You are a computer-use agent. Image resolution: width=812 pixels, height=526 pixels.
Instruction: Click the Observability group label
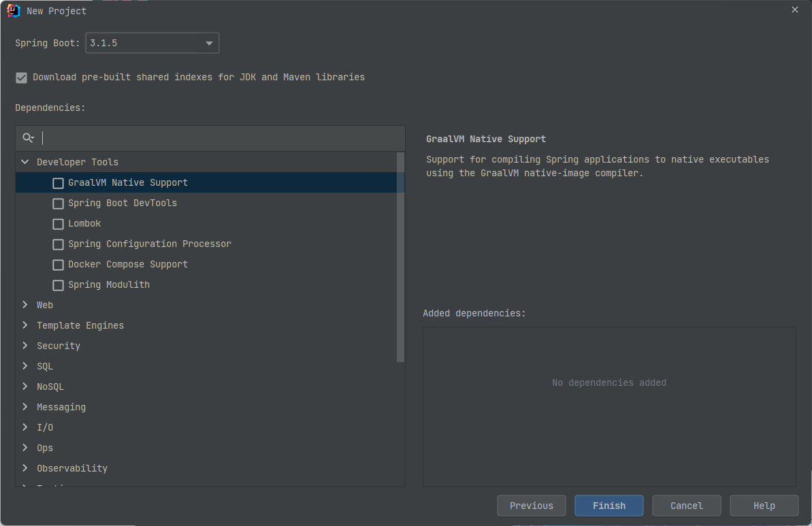point(72,469)
